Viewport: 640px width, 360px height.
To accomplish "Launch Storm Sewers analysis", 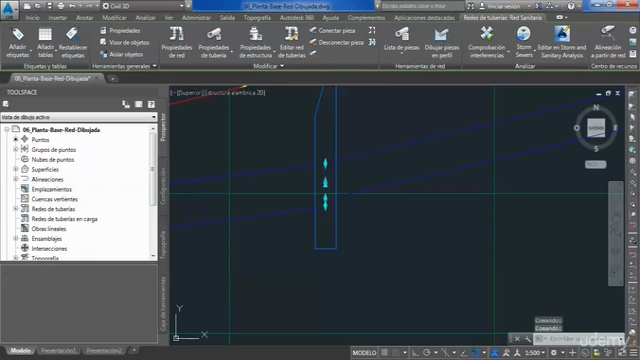I will [x=524, y=42].
